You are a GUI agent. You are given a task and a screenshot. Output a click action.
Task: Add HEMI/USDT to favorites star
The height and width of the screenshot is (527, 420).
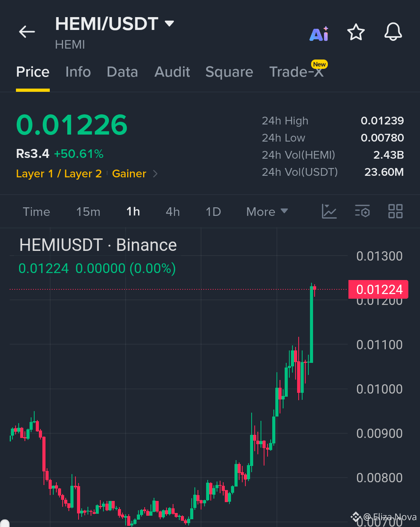[x=356, y=32]
